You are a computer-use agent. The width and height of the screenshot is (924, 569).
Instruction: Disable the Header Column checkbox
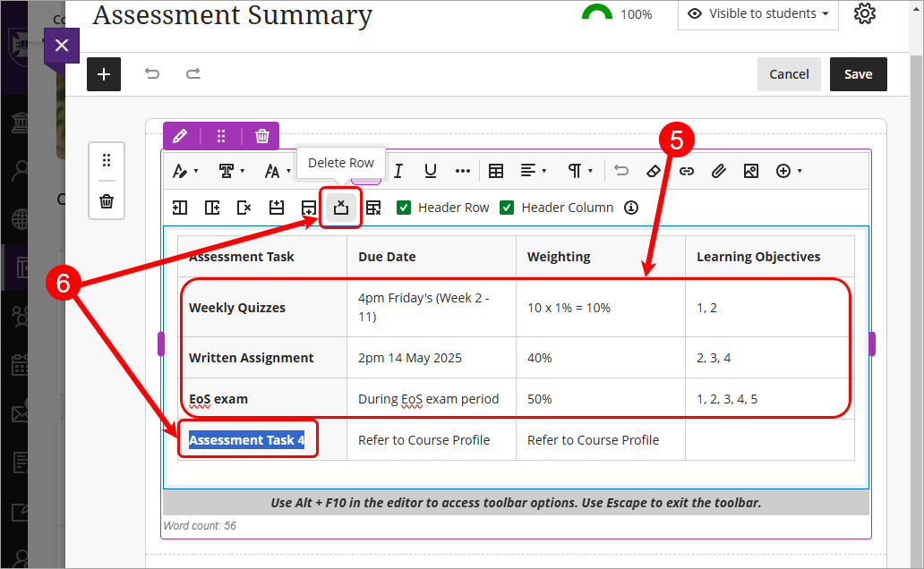click(507, 207)
